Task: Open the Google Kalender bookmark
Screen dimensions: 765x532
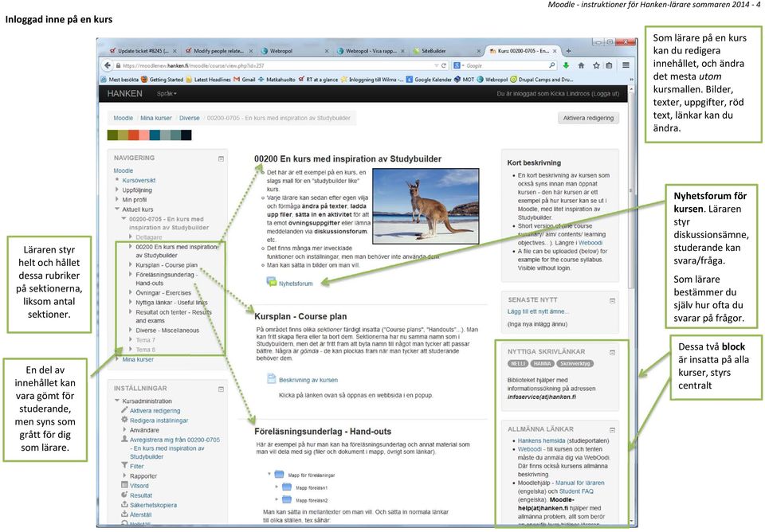Action: (x=429, y=79)
